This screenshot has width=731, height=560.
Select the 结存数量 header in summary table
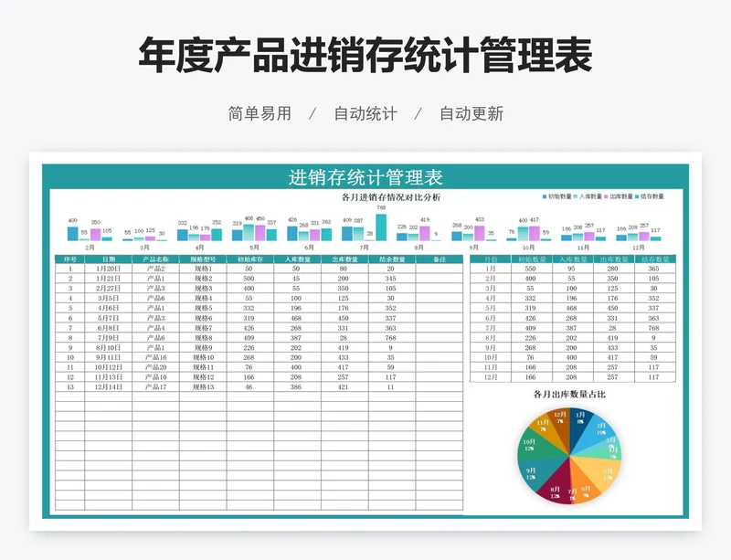tap(655, 259)
